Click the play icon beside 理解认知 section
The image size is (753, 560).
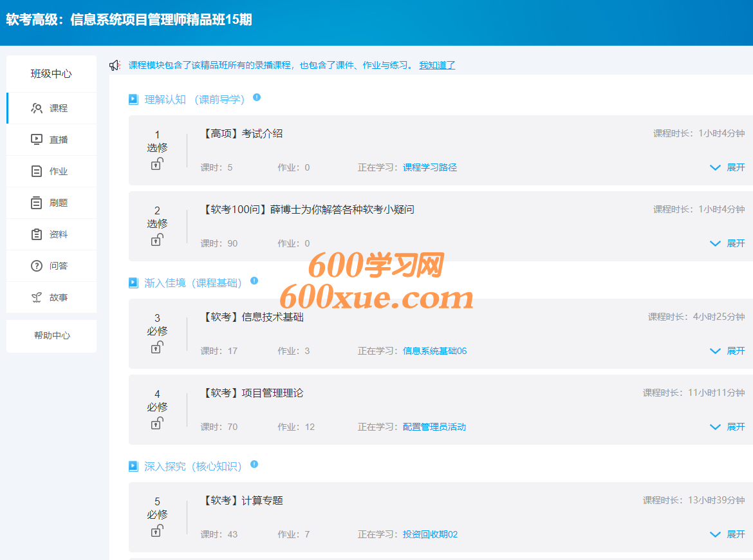click(x=133, y=99)
